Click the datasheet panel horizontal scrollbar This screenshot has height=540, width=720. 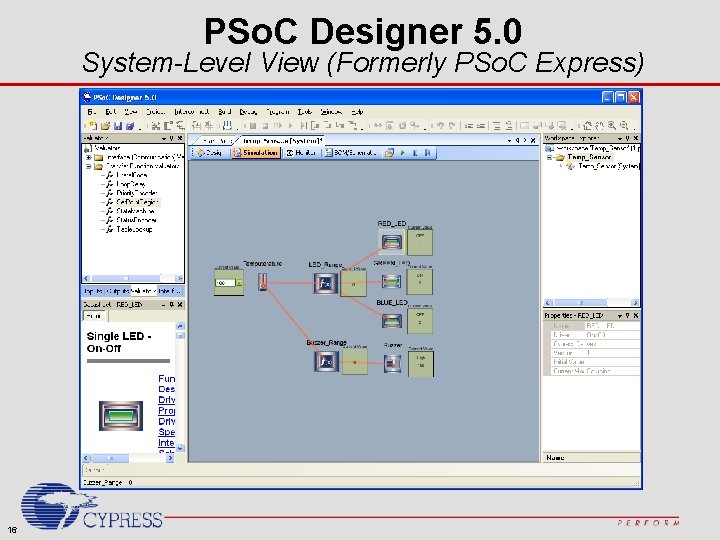pos(129,458)
